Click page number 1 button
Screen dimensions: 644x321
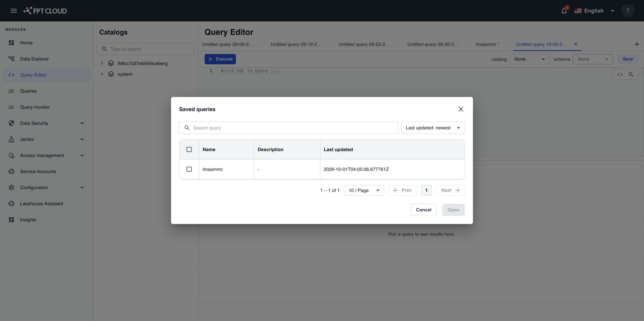[426, 190]
